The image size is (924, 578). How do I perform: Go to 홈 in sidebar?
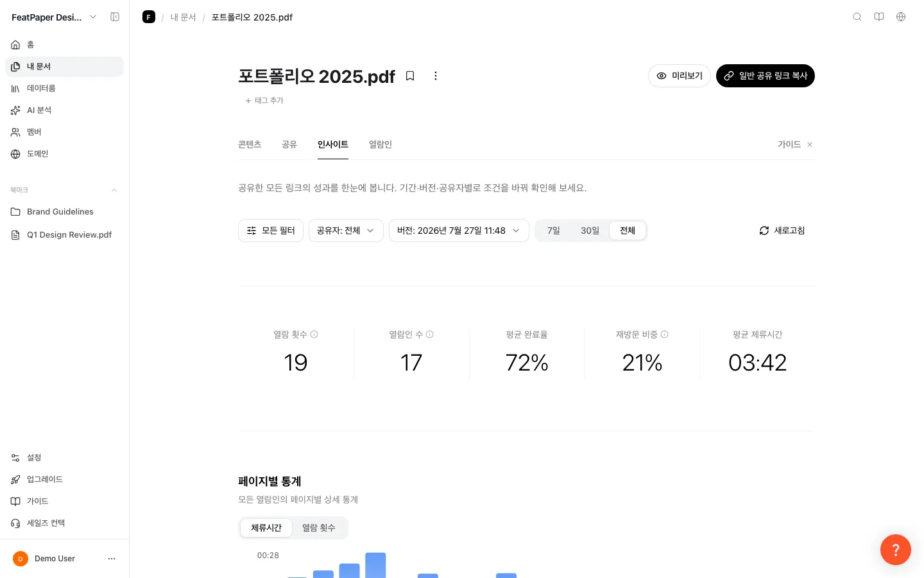click(64, 45)
